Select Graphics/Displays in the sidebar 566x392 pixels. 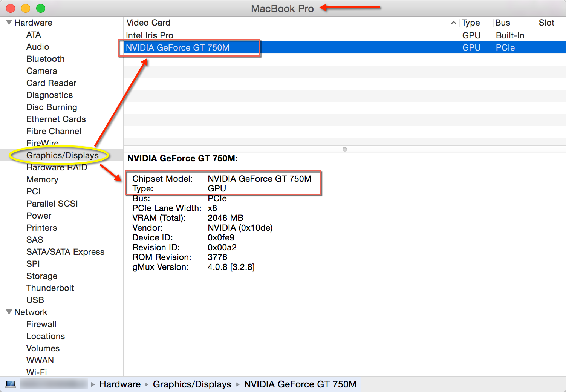coord(62,155)
